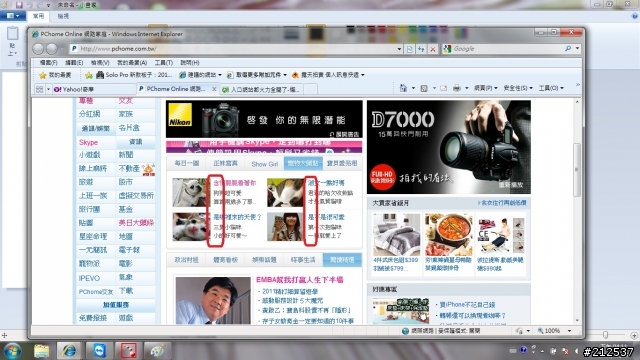Screen dimensions: 640x360
Task: Open File Explorer folder on taskbar
Action: (x=41, y=350)
